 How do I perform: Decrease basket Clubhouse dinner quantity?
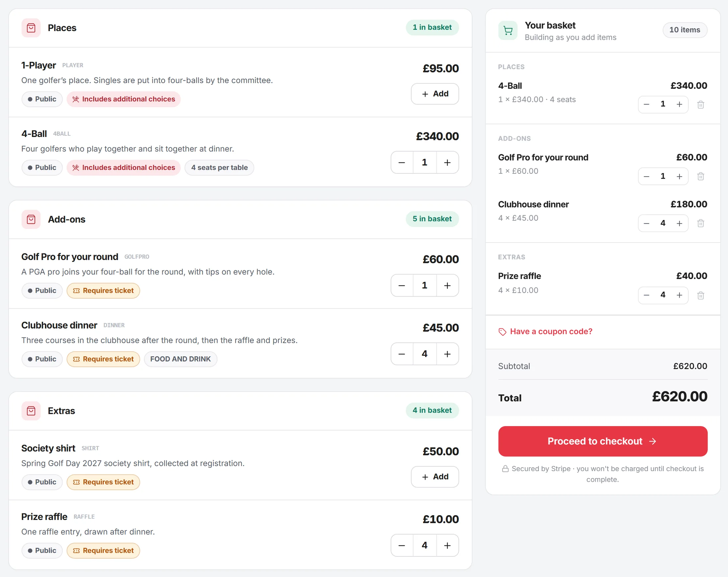coord(647,223)
